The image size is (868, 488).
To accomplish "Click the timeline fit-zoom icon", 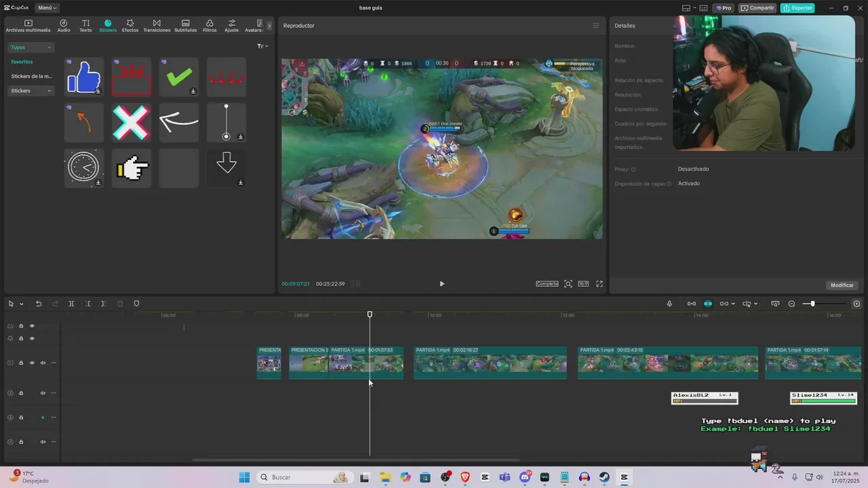I will coord(775,304).
